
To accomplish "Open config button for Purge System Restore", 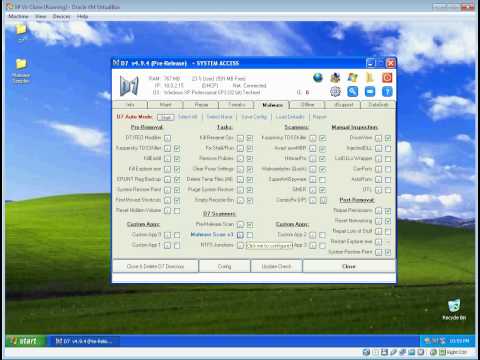I will click(x=240, y=190).
